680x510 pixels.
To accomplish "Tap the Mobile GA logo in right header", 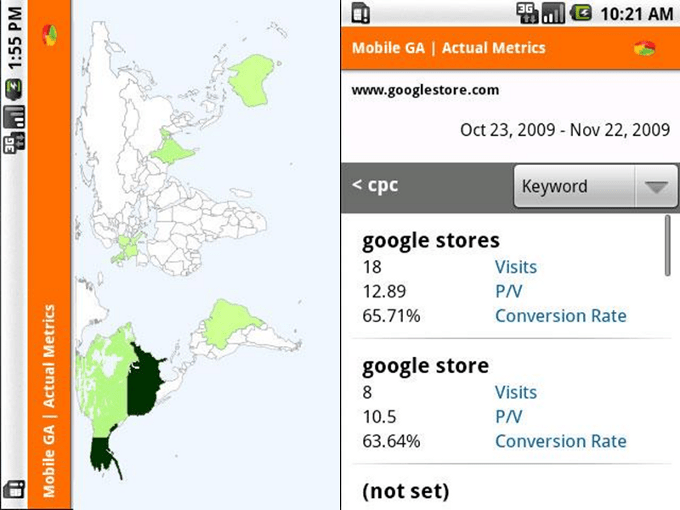I will tap(644, 48).
